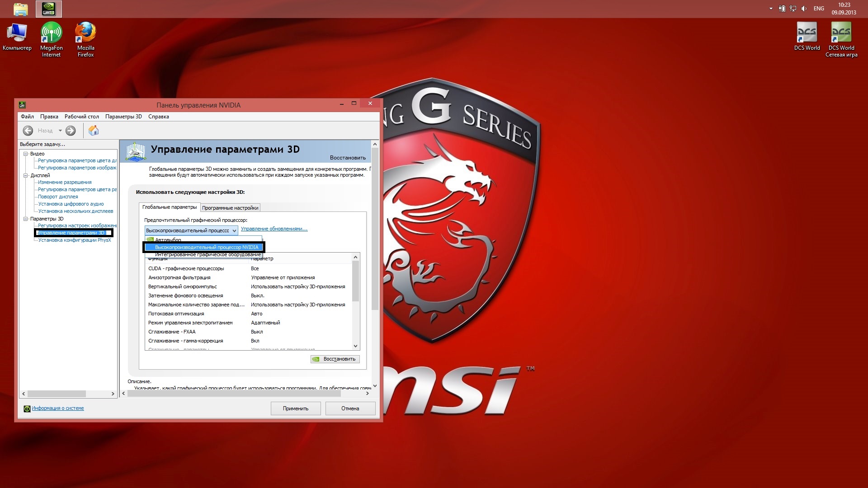Collapse the Параметры 3D tree node
The image size is (868, 488).
tap(26, 219)
